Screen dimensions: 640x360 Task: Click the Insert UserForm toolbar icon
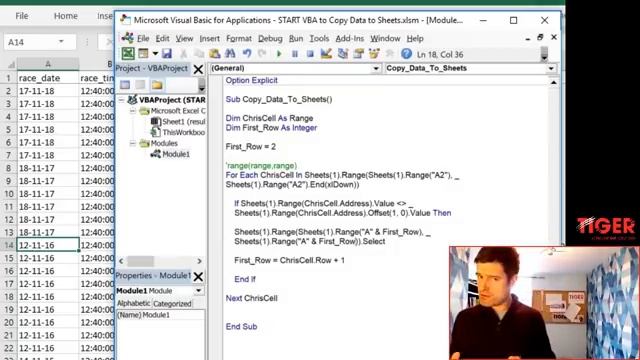(x=143, y=53)
